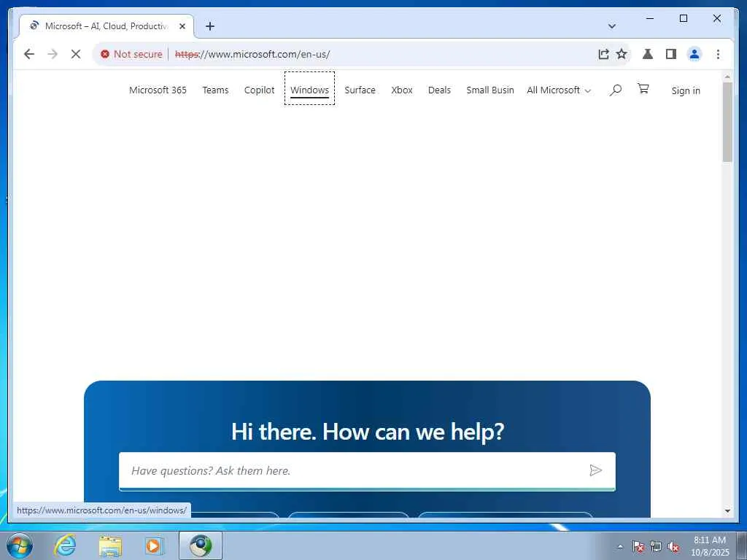Open the Xbox nav link

coord(402,90)
